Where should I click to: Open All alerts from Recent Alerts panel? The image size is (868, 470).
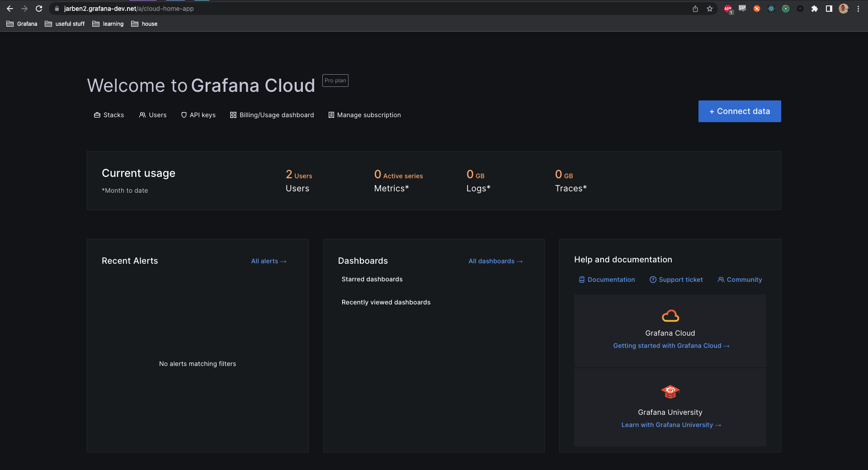click(269, 261)
